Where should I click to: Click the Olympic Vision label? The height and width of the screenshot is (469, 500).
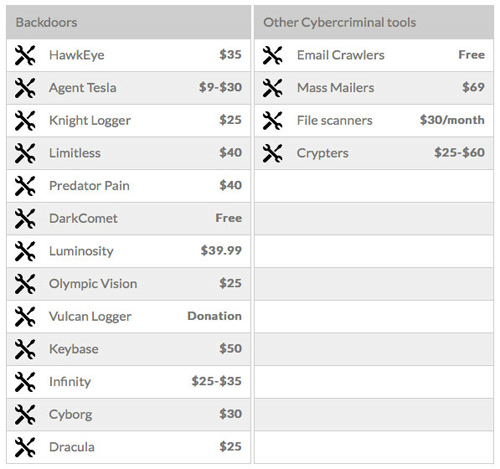point(93,284)
